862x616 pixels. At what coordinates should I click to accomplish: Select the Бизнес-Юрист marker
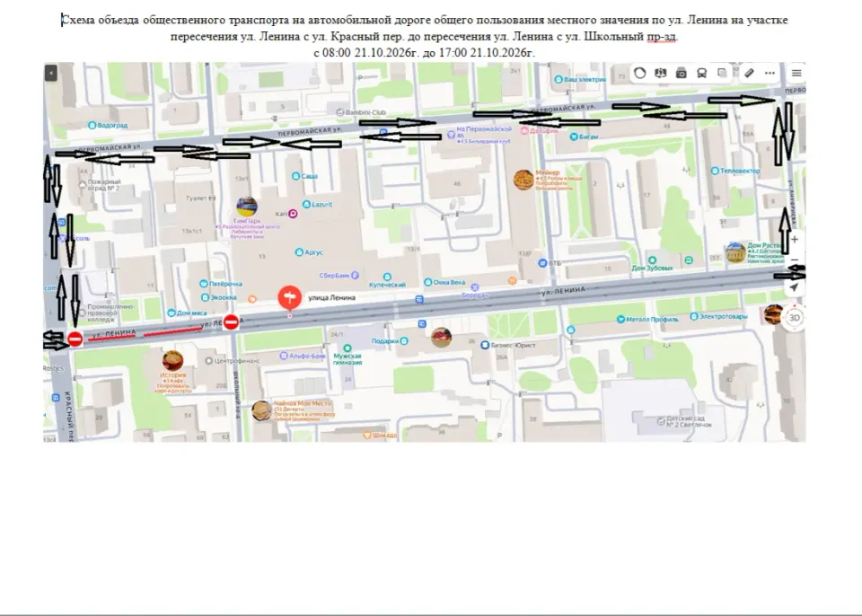485,346
